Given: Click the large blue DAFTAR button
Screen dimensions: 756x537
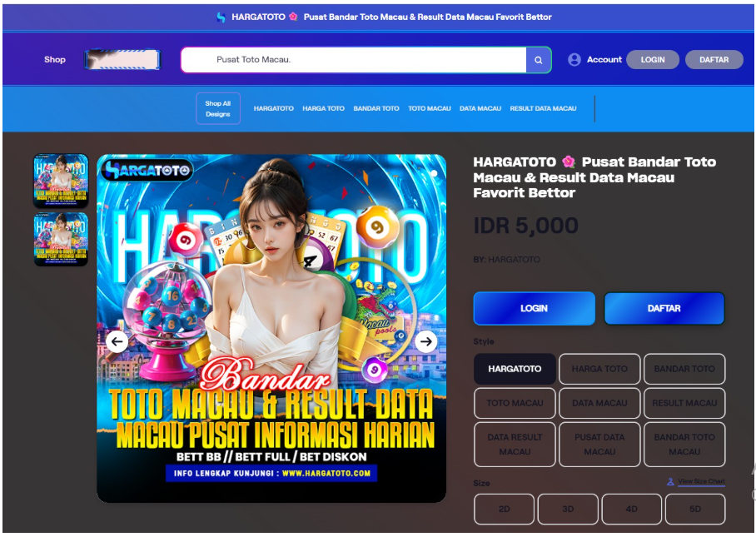Looking at the screenshot, I should [664, 309].
